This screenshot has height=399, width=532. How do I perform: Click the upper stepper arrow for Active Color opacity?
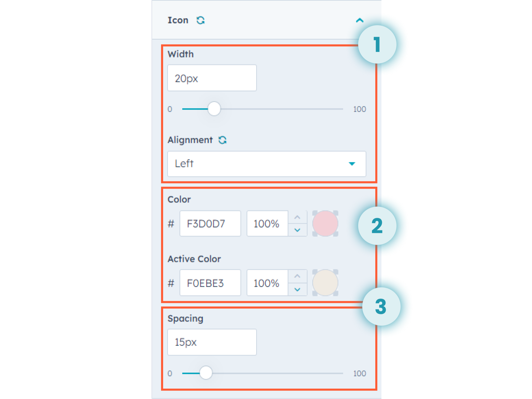(297, 276)
